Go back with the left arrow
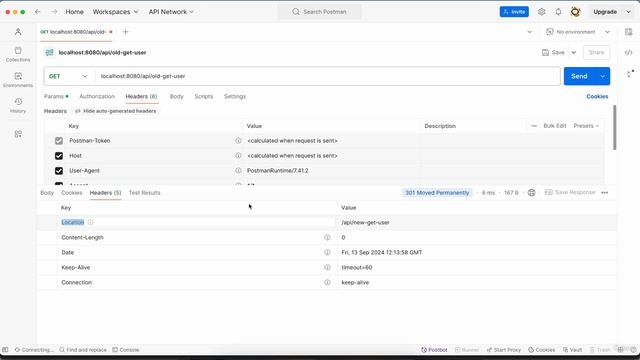This screenshot has width=640, height=360. pos(38,12)
